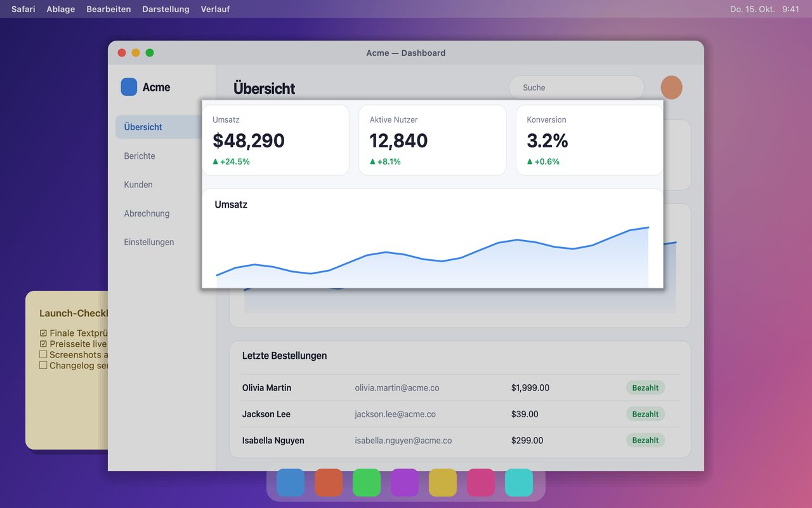Open the Ablage menu
The height and width of the screenshot is (508, 812).
61,9
